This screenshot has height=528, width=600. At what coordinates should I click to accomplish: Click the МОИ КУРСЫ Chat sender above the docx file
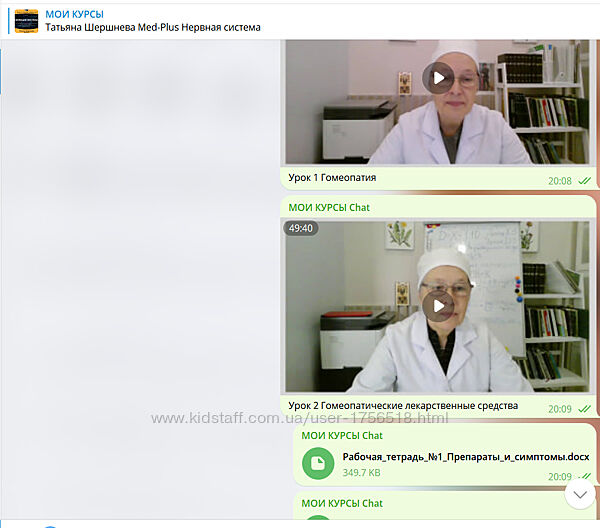pyautogui.click(x=342, y=436)
